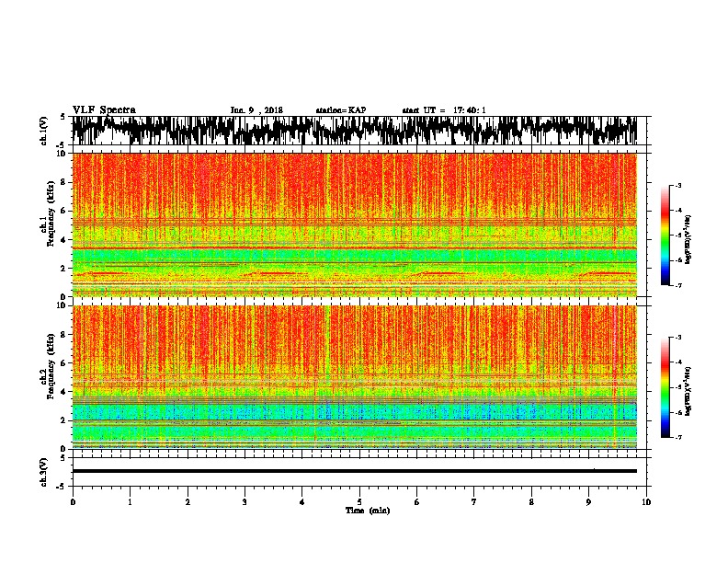Click time axis tick label "7"
The height and width of the screenshot is (563, 728).
474,502
